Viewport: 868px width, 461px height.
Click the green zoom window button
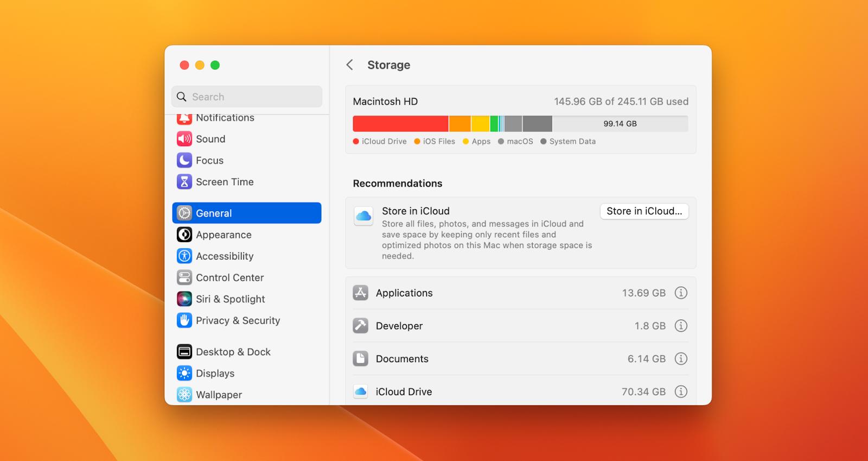point(215,65)
